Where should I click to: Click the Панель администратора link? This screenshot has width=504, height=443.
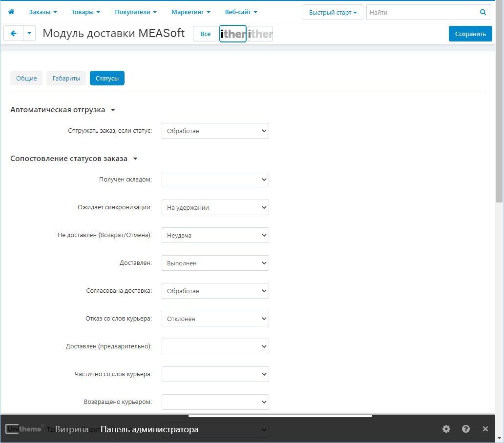(x=149, y=429)
